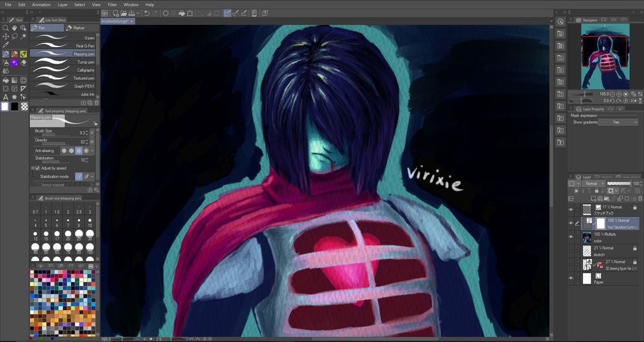Open Stabilization mode dropdown arrow
This screenshot has height=342, width=644.
[x=92, y=176]
